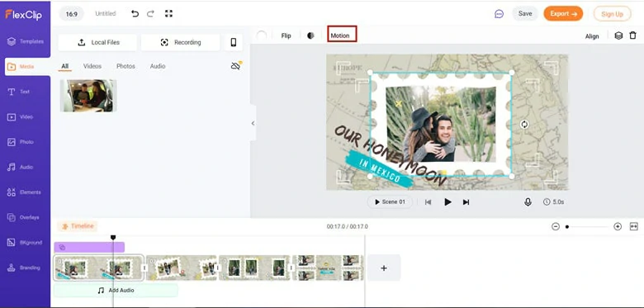
Task: Select second scene clip in timeline
Action: 182,268
